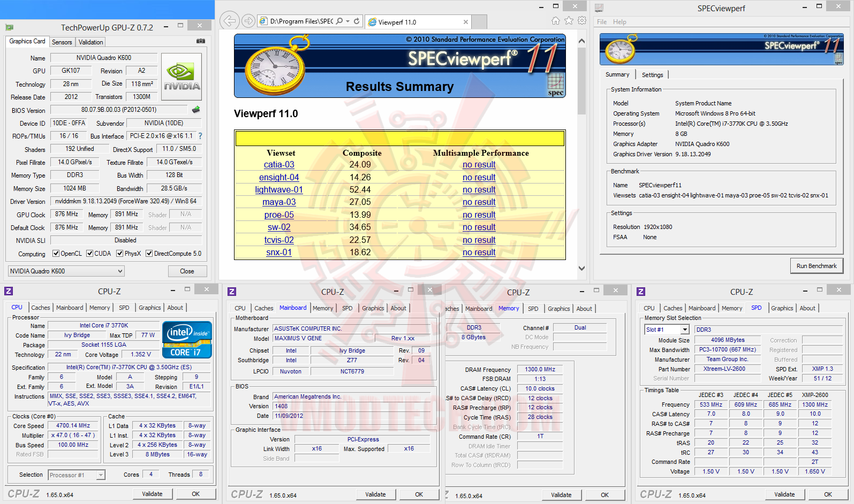Click the NVIDIA logo in GPU-Z

(182, 77)
